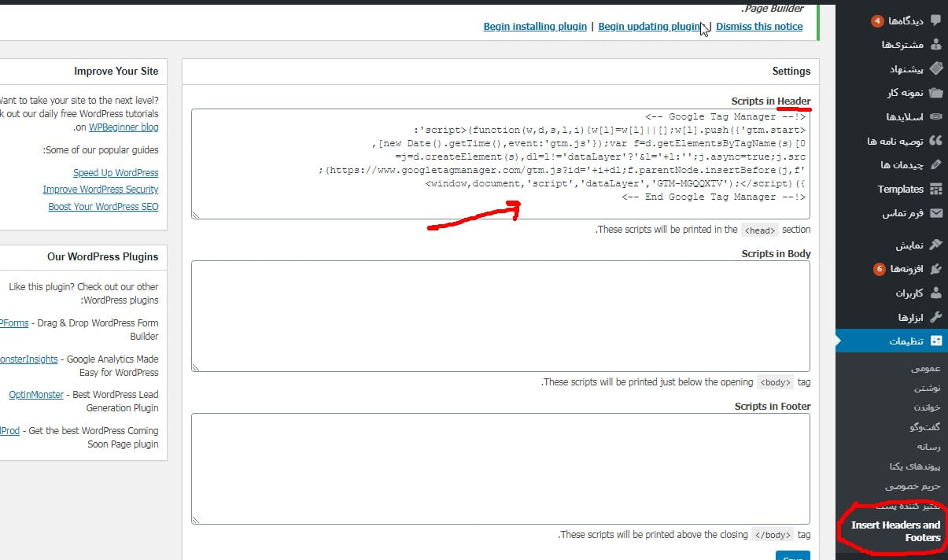Click the ابزارها wrench icon
This screenshot has height=560, width=948.
point(935,317)
